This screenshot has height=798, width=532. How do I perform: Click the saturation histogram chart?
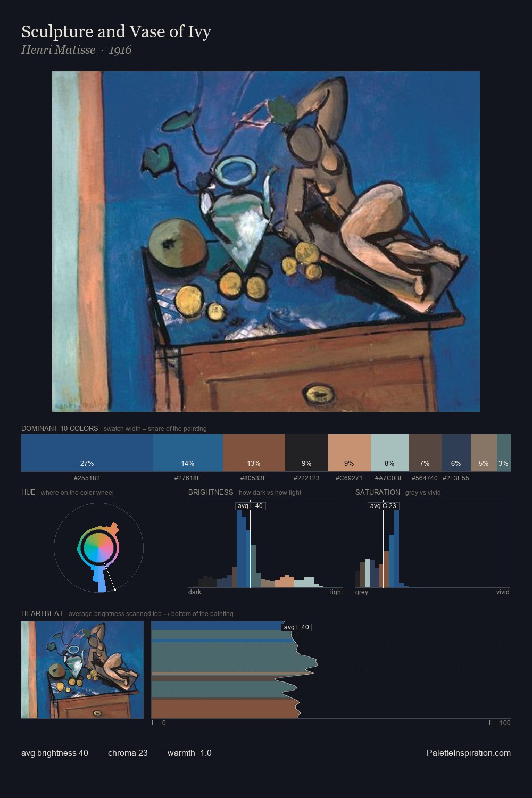[x=433, y=544]
